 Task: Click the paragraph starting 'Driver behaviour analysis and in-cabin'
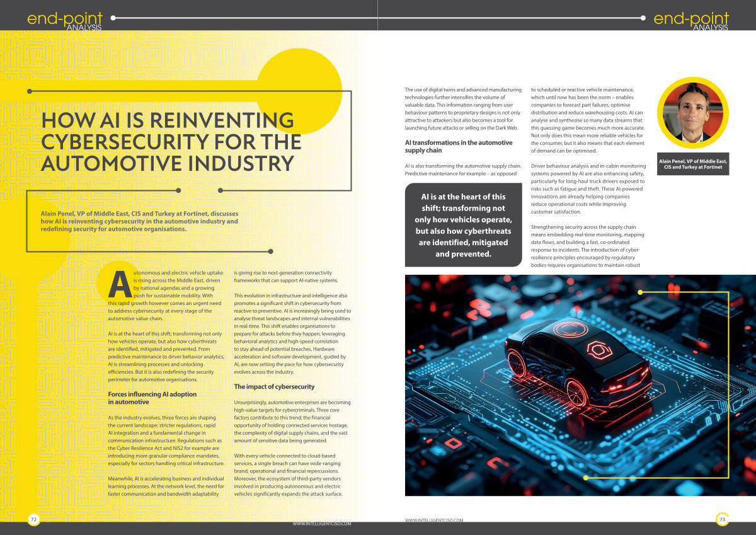588,188
